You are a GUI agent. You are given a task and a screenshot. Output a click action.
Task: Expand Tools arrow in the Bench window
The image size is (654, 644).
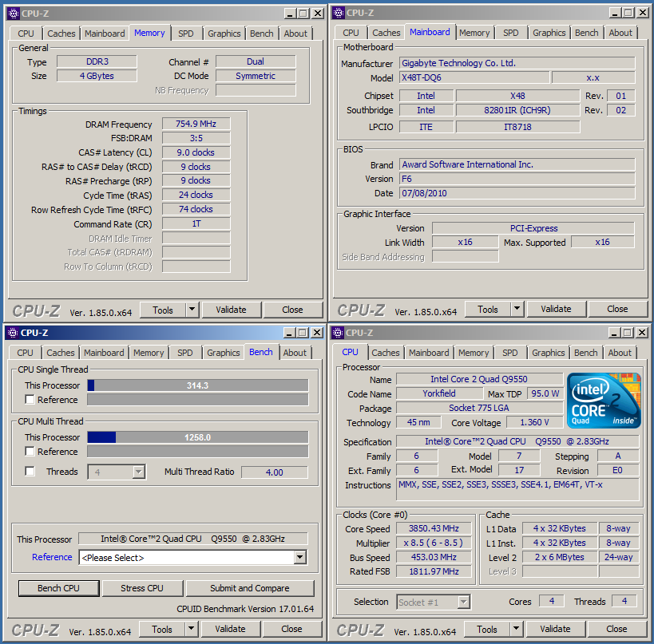(x=192, y=629)
